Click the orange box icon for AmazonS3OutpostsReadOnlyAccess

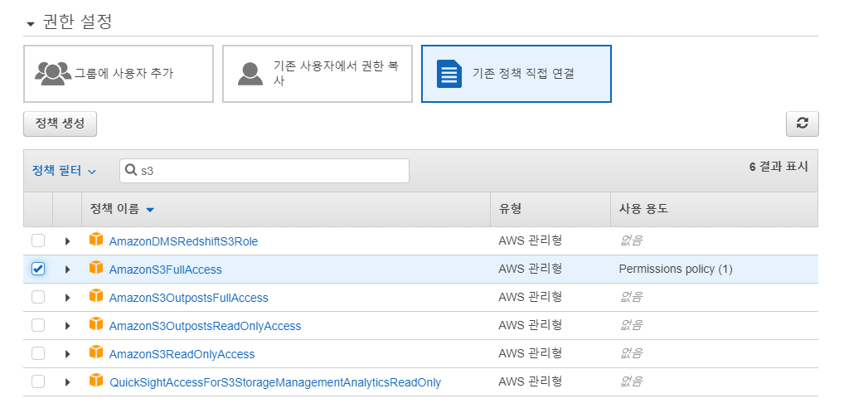[96, 324]
